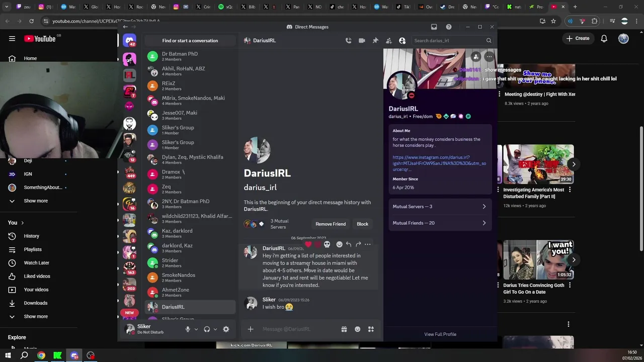Screen dimensions: 644x362
Task: Click View Full Profile
Action: click(x=440, y=334)
